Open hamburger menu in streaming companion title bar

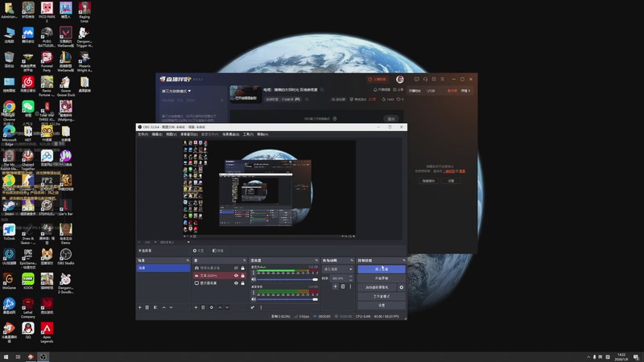[442, 79]
